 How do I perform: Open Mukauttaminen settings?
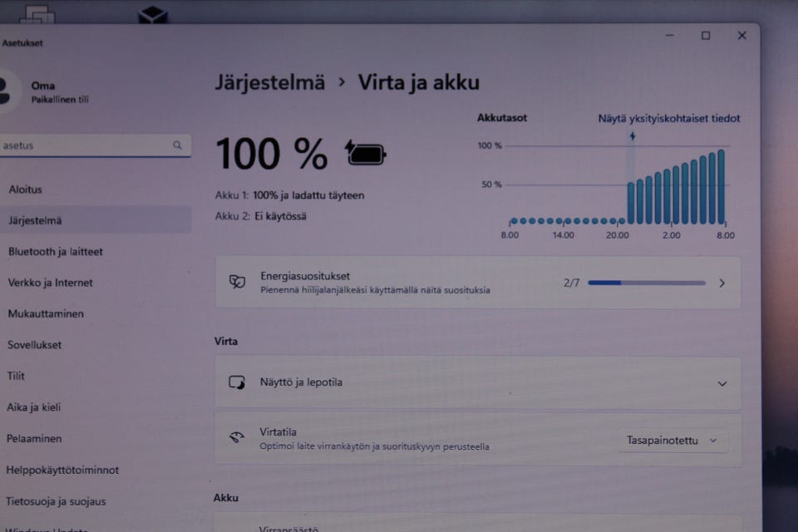click(46, 313)
